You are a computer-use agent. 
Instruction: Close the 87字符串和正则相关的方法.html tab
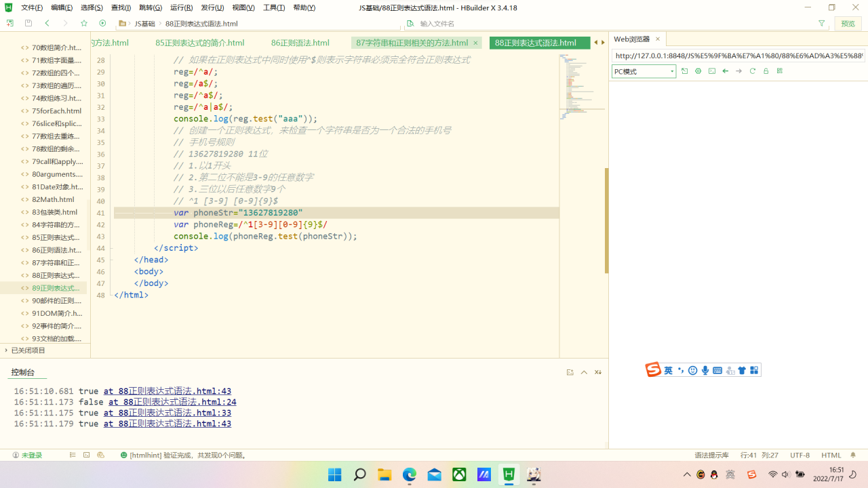click(x=475, y=43)
